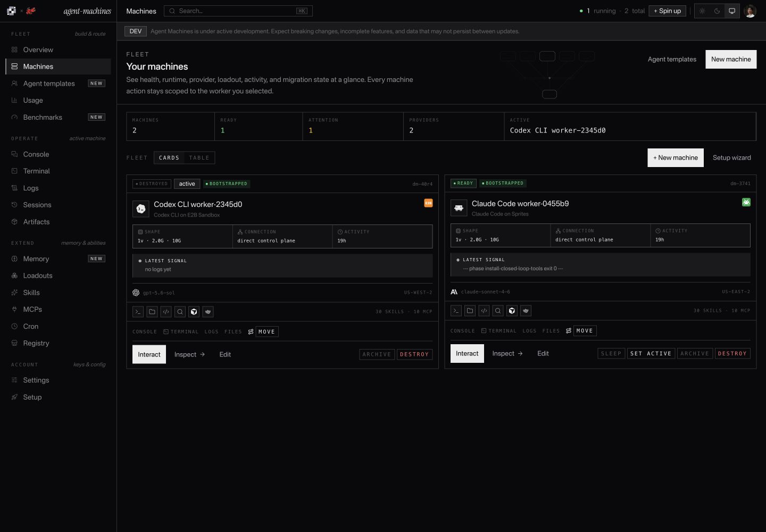Image resolution: width=766 pixels, height=532 pixels.
Task: Click the E2B provider badge on Codex card
Action: point(428,203)
